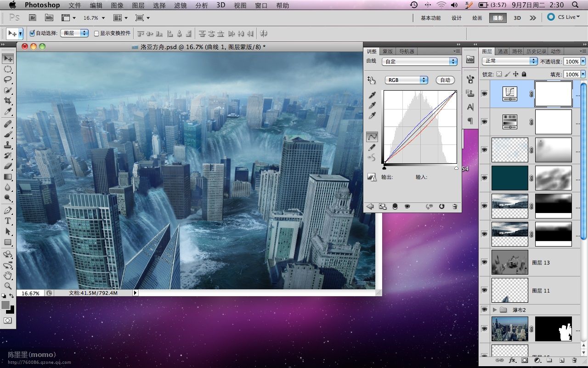Click the foreground color swatch
Screen dimensions: 588x368
pyautogui.click(x=6, y=305)
